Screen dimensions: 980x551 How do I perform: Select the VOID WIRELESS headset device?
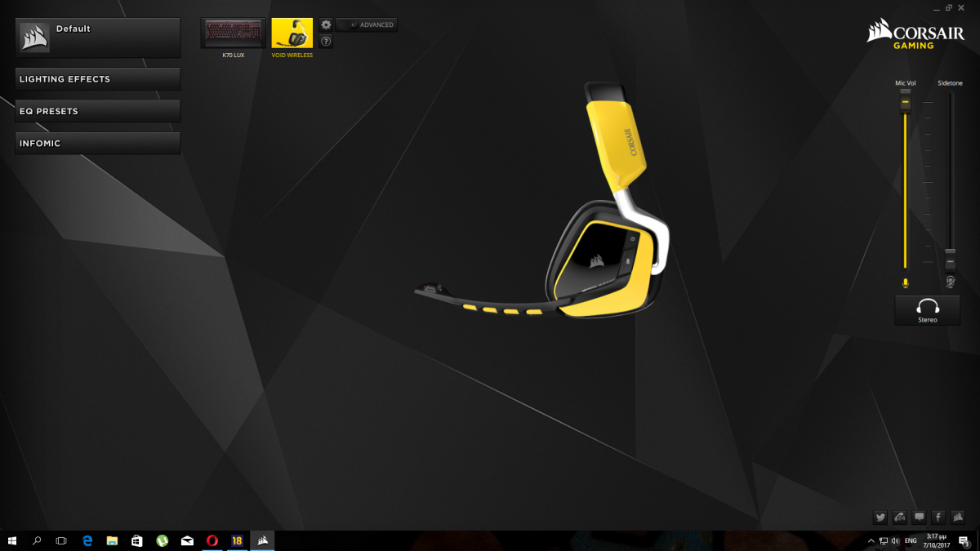(292, 33)
